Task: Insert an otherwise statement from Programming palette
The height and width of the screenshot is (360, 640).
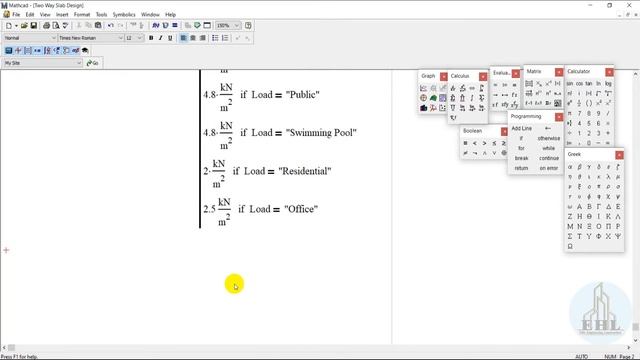Action: point(549,138)
